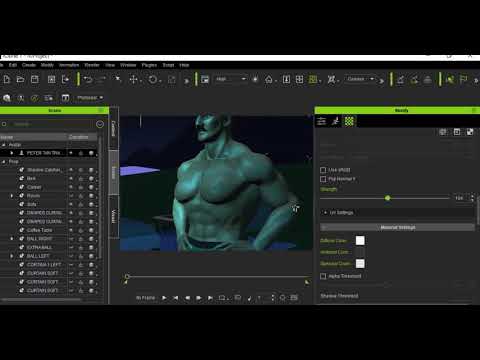Click the Export toolbar icon
The height and width of the screenshot is (360, 480).
(x=65, y=79)
